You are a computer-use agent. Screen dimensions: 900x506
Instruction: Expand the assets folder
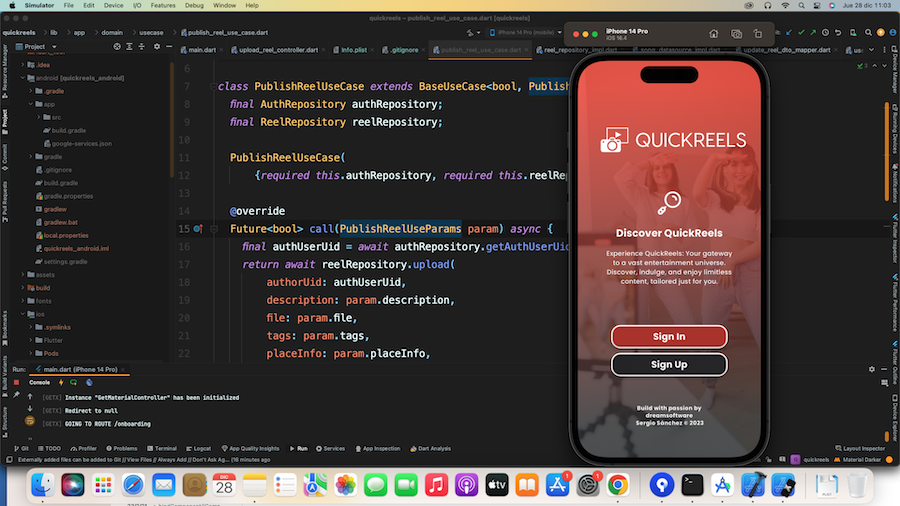coord(23,275)
